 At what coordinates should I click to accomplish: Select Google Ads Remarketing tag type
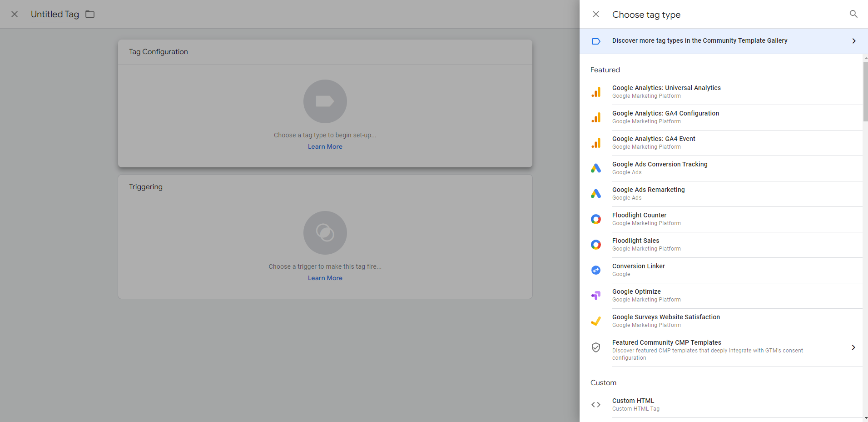pos(721,194)
